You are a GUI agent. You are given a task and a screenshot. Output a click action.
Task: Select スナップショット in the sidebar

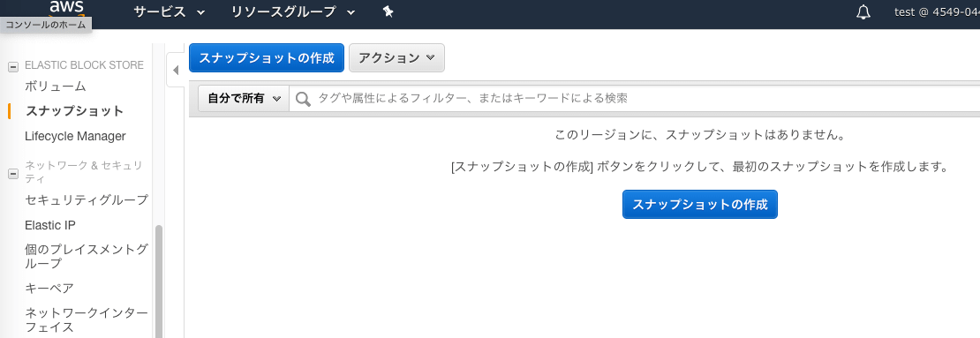pos(74,111)
